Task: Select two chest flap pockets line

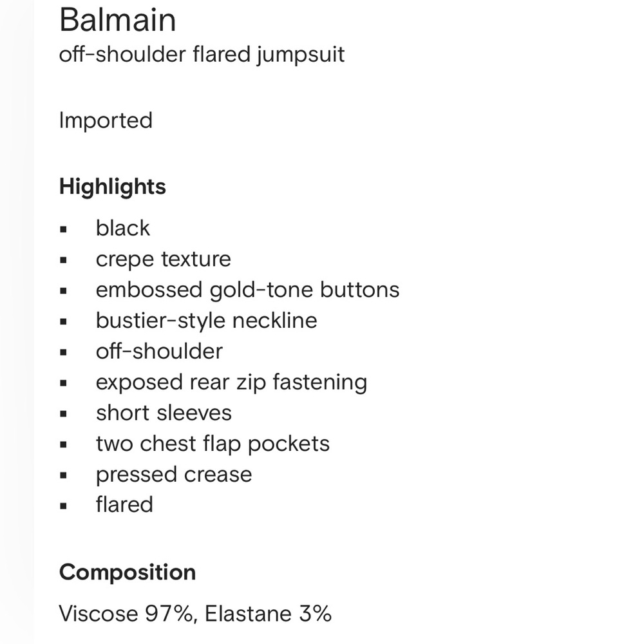Action: pos(213,444)
